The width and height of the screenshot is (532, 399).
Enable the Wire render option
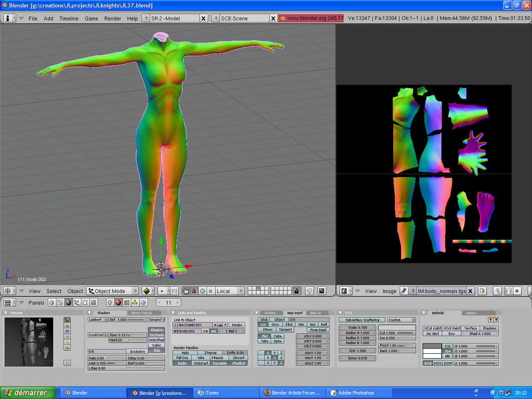(201, 357)
